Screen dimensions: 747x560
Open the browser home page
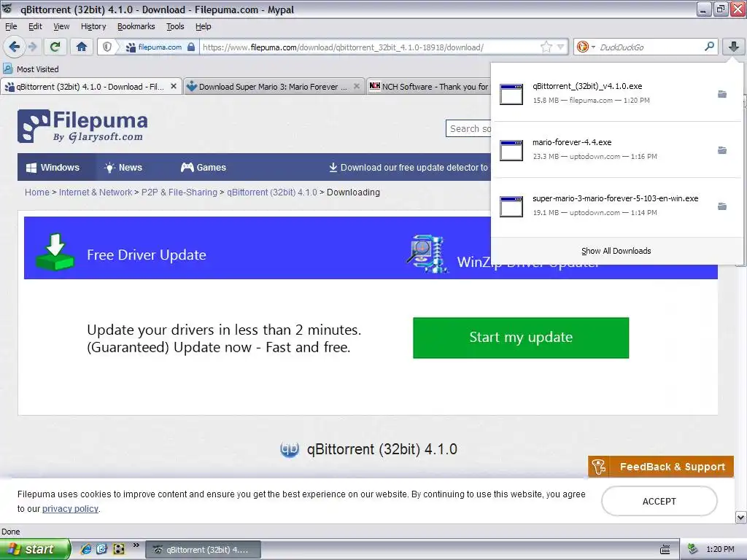tap(82, 47)
